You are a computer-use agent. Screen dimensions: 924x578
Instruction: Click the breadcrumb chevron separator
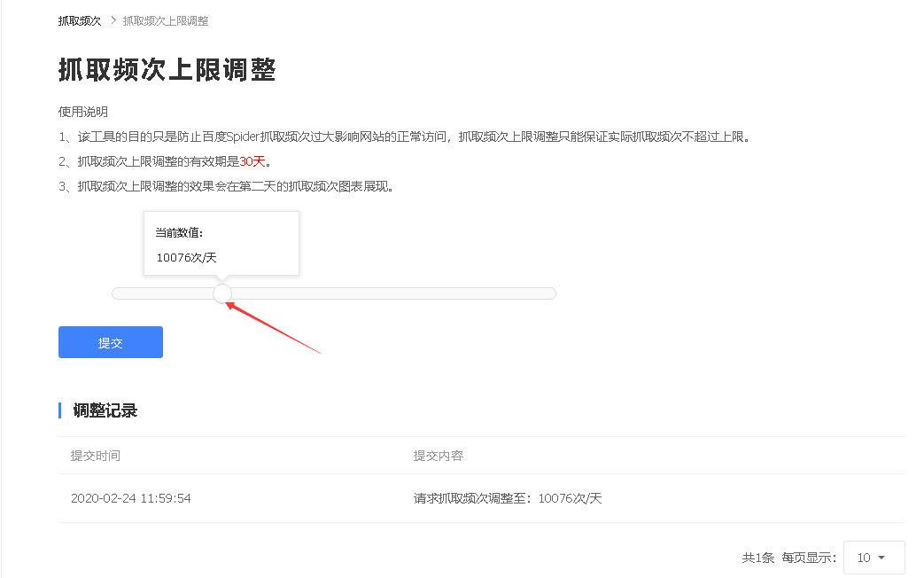click(113, 20)
